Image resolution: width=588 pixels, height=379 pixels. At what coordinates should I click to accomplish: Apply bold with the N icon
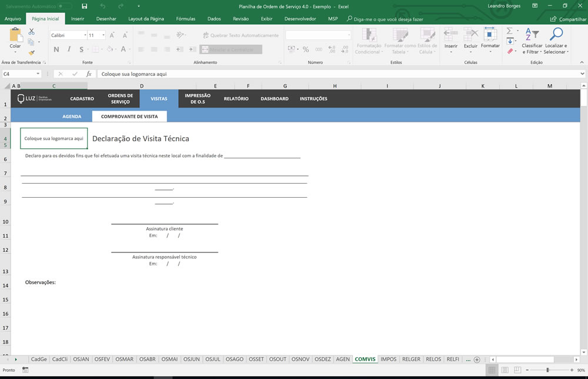56,49
